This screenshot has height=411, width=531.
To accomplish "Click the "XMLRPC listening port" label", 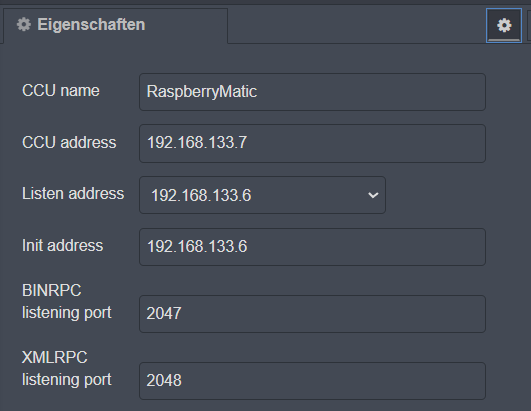I will coord(67,369).
